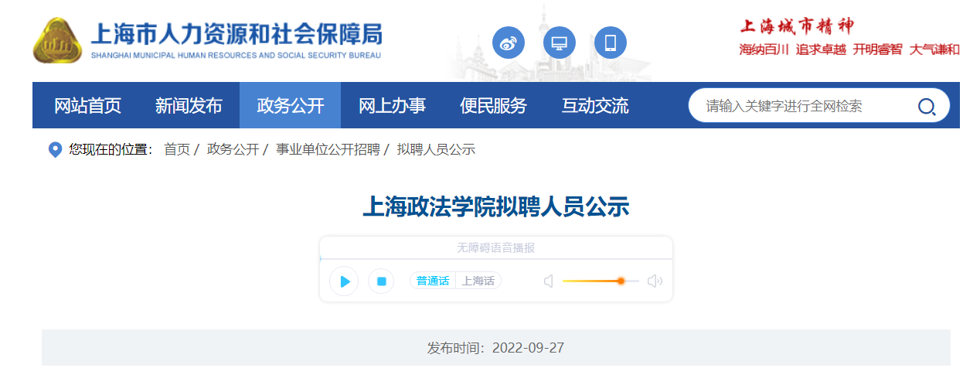Go to 首页 breadcrumb link

click(x=177, y=150)
